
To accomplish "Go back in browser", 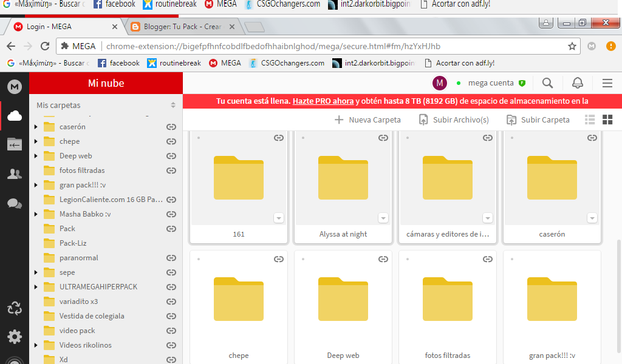I will (11, 46).
